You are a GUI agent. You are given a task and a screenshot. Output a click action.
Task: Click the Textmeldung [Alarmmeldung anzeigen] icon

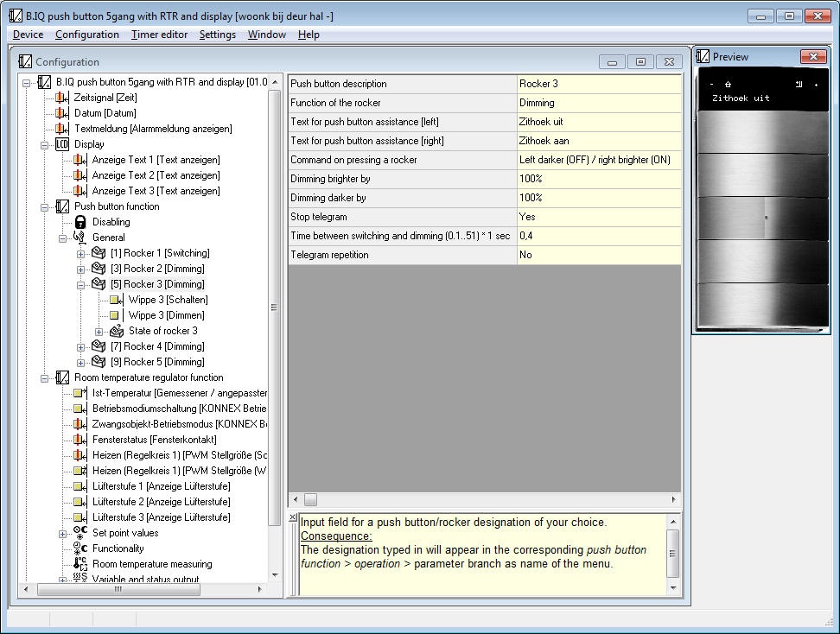[62, 129]
